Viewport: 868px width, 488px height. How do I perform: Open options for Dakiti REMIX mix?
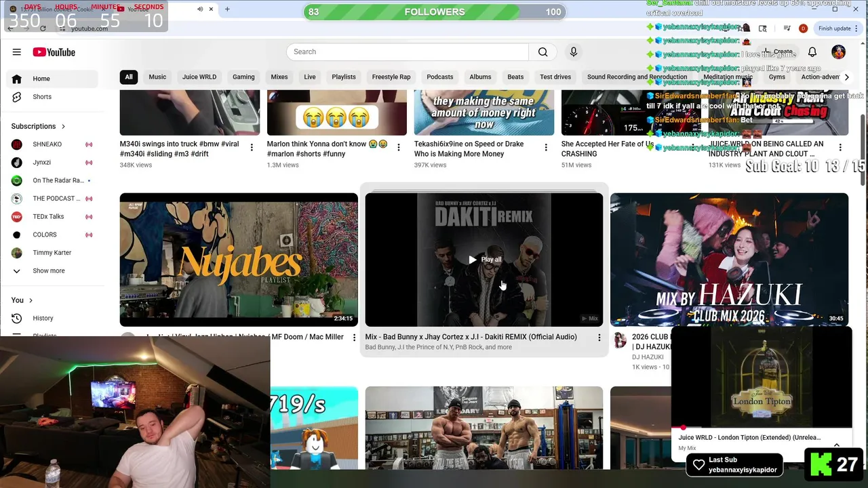pyautogui.click(x=599, y=337)
